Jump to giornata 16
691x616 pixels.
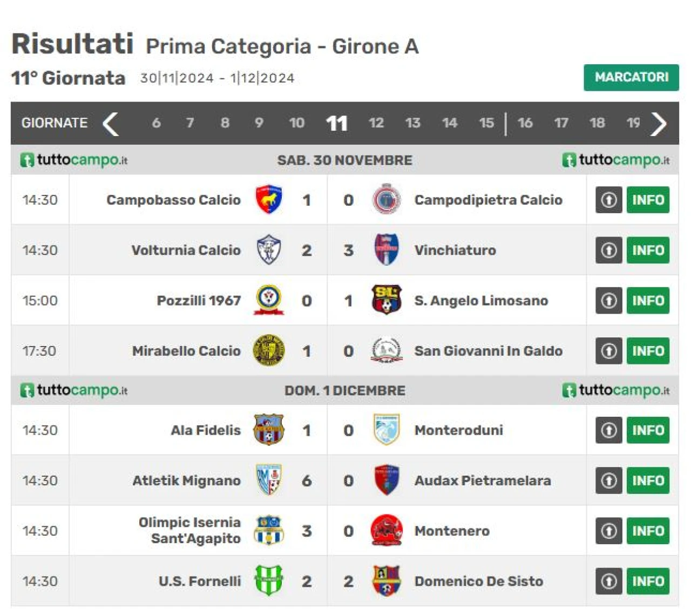click(x=525, y=123)
